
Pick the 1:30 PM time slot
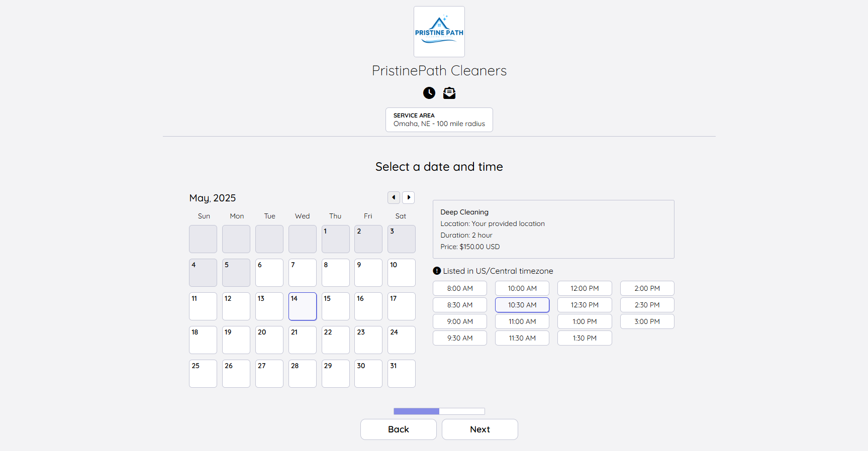585,338
